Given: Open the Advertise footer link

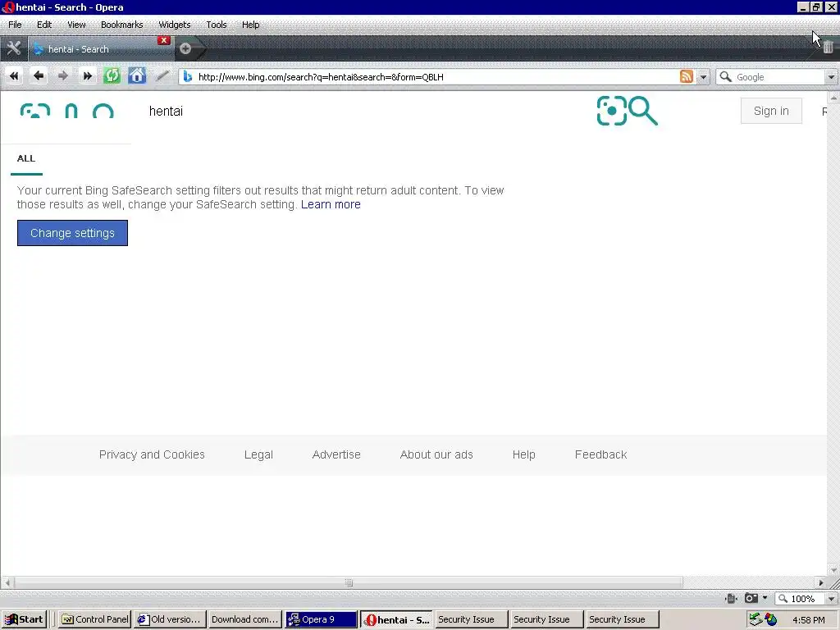Looking at the screenshot, I should 336,454.
